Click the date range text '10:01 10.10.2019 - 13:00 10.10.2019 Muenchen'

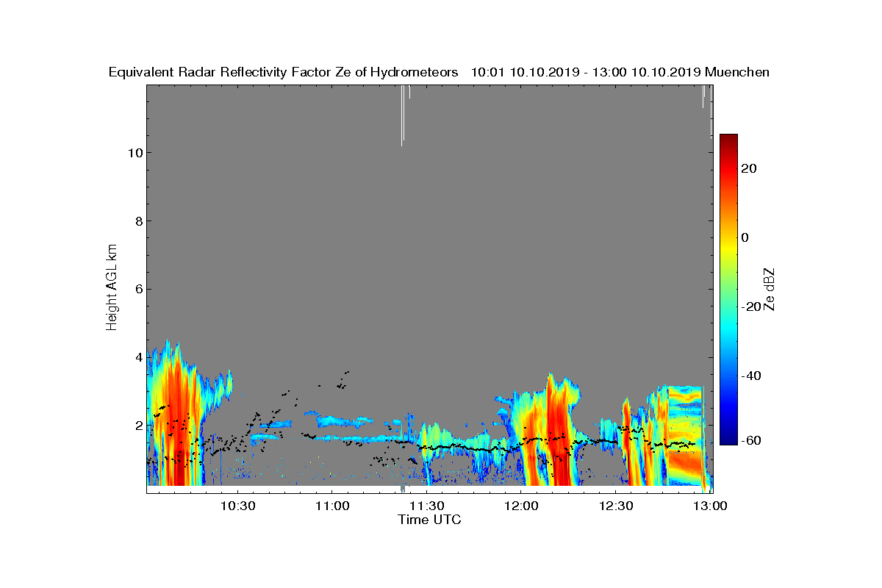(620, 72)
